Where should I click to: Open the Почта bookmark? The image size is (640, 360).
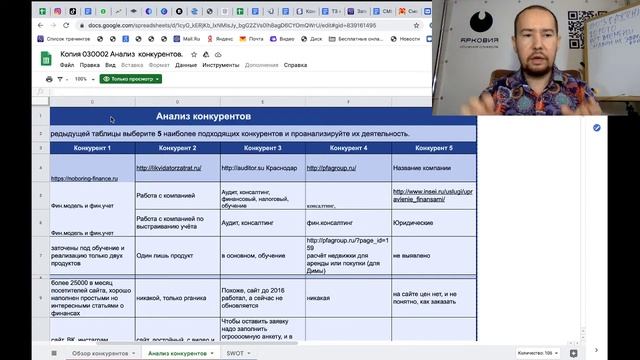(252, 39)
